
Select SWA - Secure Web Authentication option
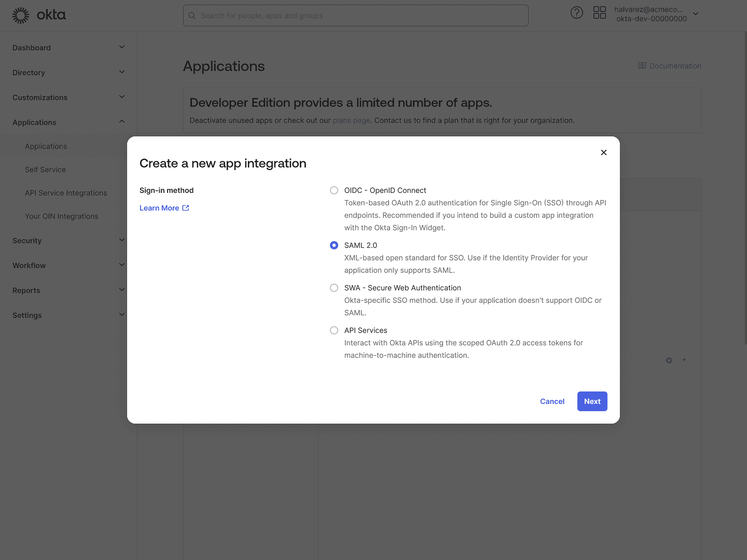(334, 288)
